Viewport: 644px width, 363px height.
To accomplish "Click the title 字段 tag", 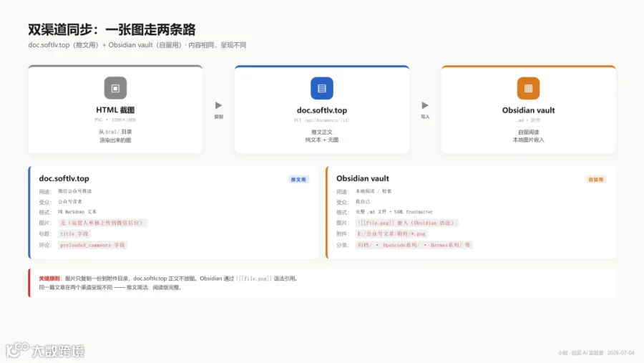I will 74,234.
